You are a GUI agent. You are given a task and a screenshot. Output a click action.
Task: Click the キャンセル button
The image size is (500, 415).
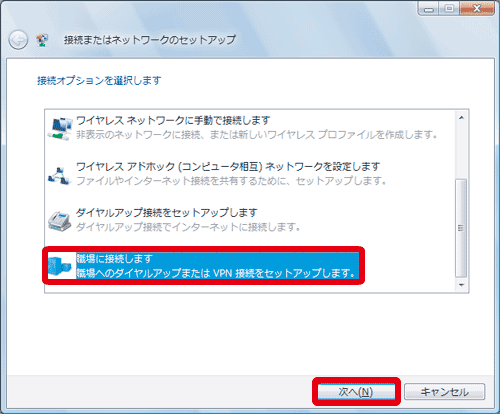(444, 392)
